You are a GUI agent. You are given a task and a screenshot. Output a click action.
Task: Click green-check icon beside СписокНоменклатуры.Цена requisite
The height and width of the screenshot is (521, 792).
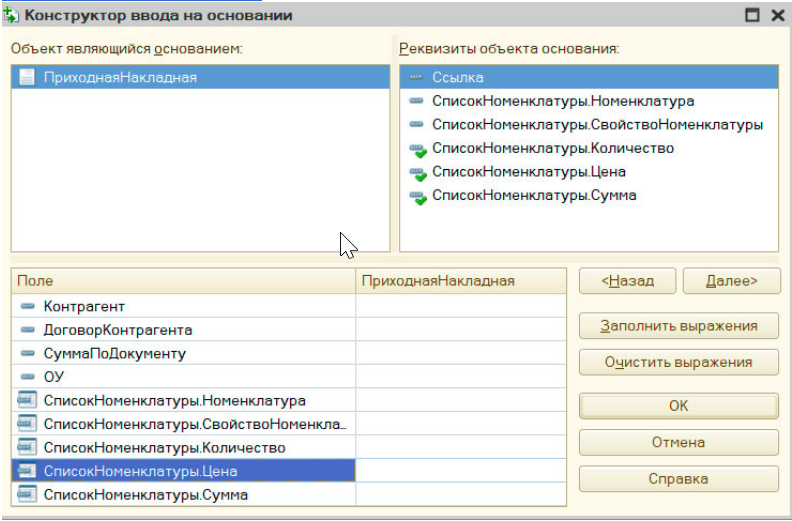[x=418, y=173]
